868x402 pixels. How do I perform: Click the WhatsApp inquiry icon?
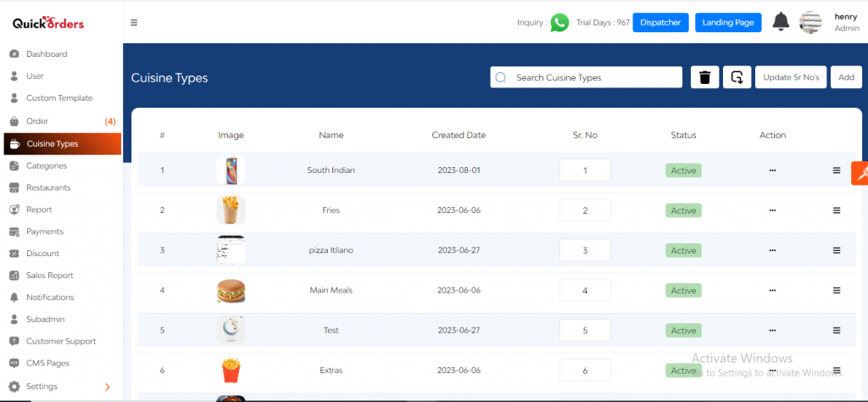point(559,23)
